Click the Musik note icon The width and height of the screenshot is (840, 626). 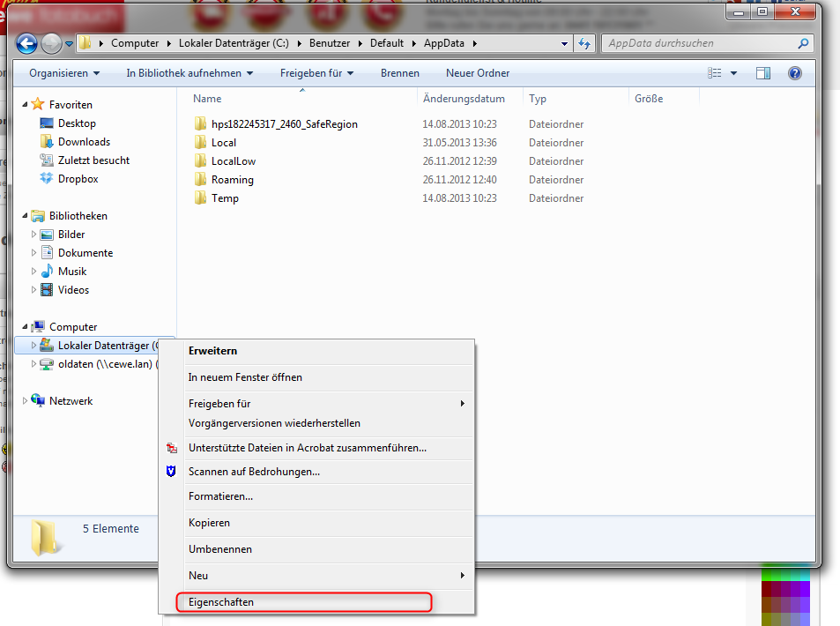(47, 272)
